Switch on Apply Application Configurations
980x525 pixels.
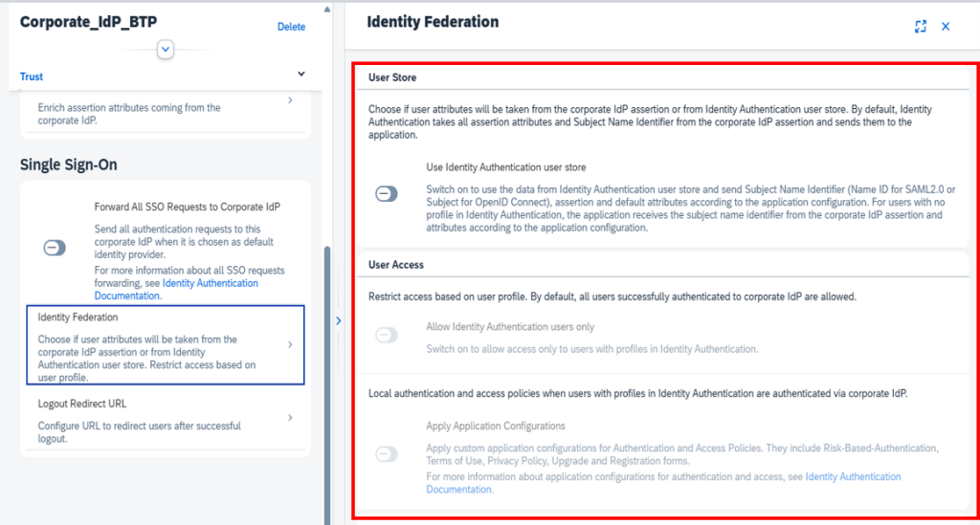point(387,454)
